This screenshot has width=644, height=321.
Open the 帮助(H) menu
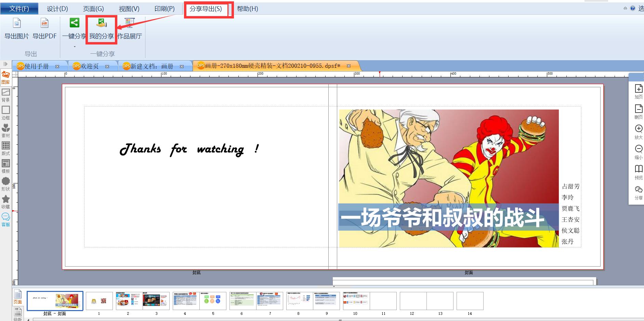247,9
